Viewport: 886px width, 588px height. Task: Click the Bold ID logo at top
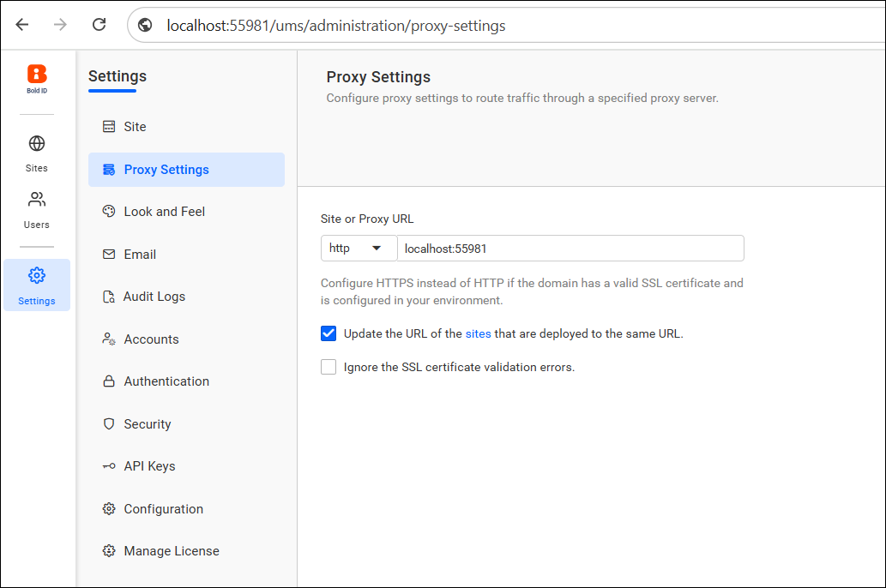coord(36,73)
